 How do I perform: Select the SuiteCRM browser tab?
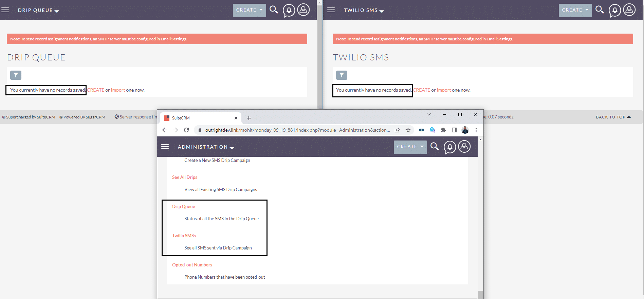200,118
